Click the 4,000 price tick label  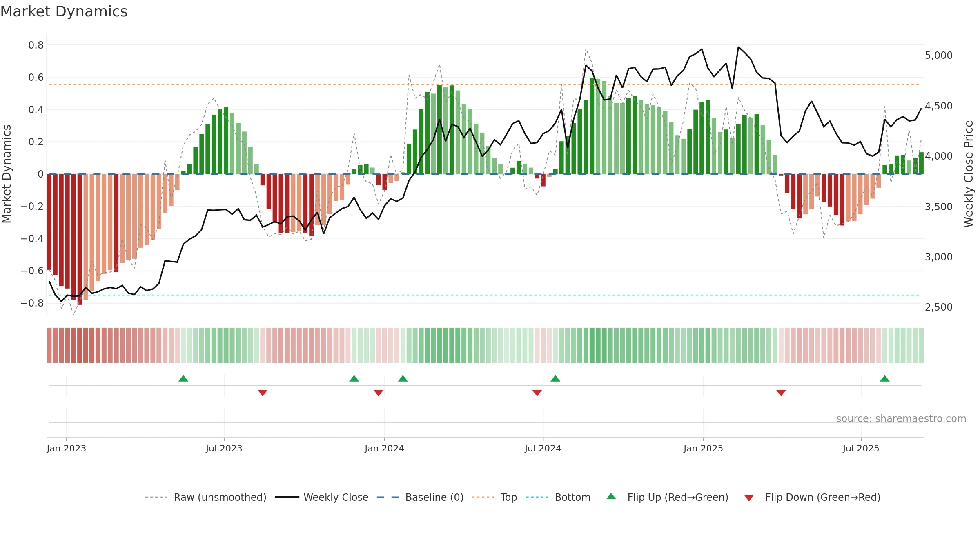939,156
